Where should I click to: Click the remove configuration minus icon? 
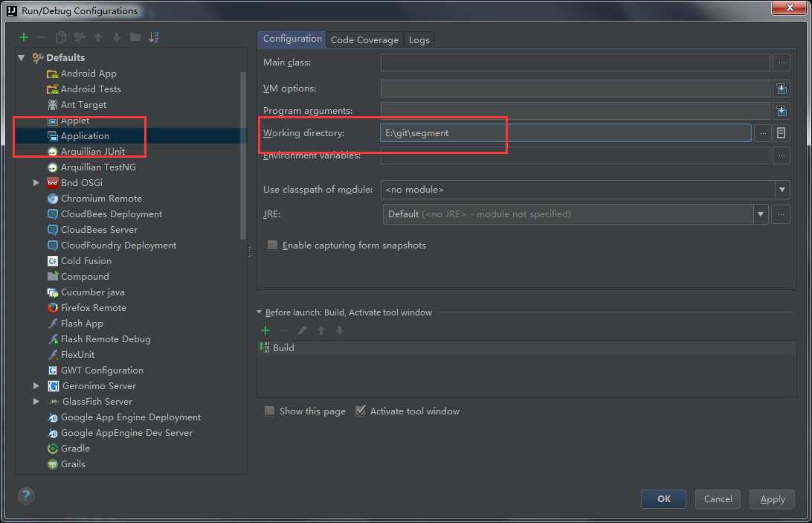click(x=42, y=37)
